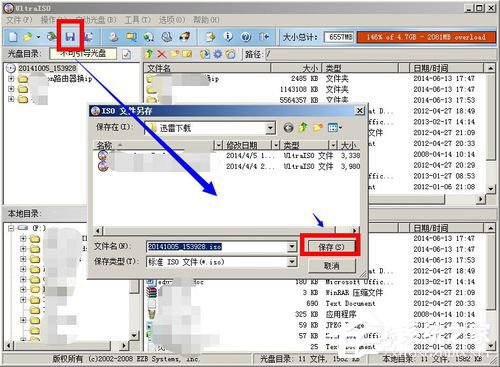Click the Add files toolbar icon
Screen dimensions: 500x367
(x=210, y=37)
